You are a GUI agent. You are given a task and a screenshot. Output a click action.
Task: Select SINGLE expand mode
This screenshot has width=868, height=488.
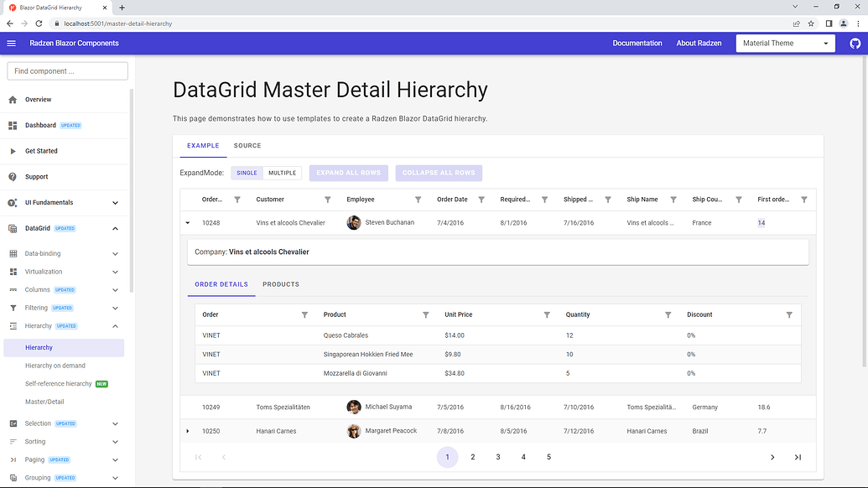pyautogui.click(x=247, y=173)
